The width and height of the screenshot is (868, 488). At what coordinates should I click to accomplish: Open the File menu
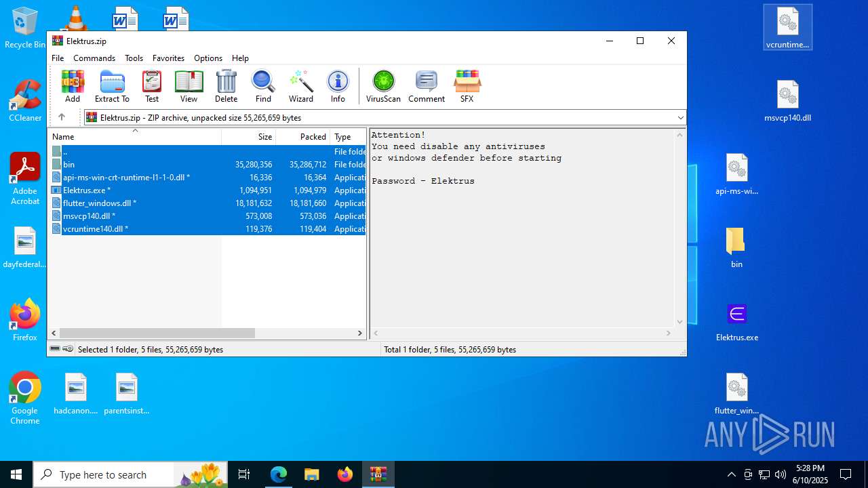58,58
